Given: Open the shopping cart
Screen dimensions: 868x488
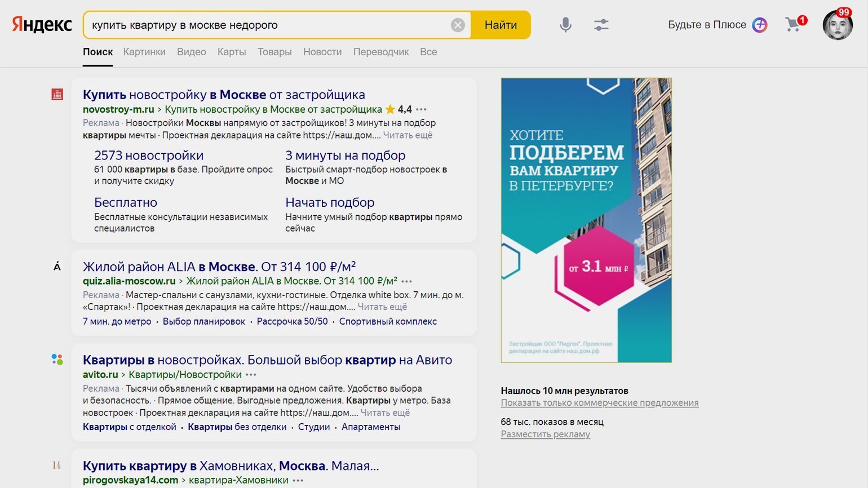Looking at the screenshot, I should (794, 24).
